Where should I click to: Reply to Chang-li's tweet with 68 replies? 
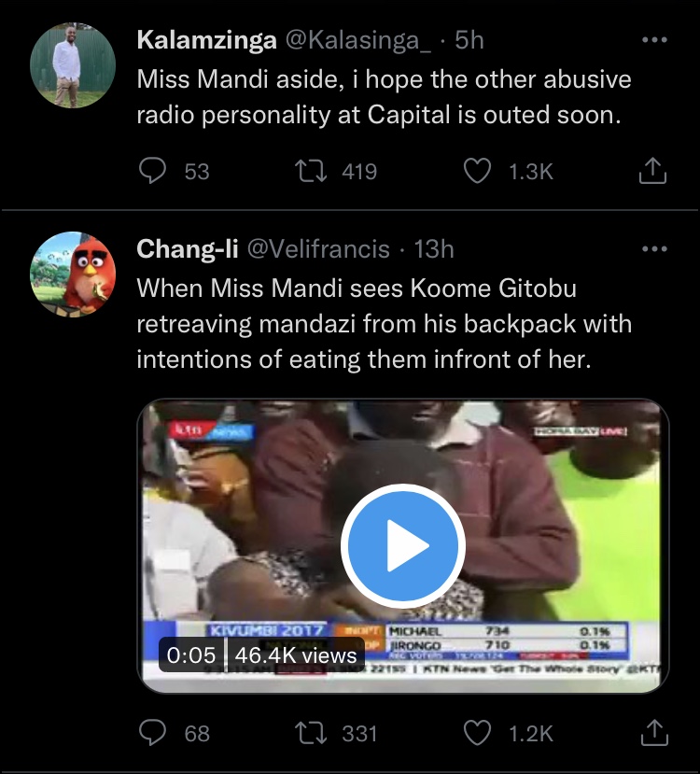click(x=152, y=733)
